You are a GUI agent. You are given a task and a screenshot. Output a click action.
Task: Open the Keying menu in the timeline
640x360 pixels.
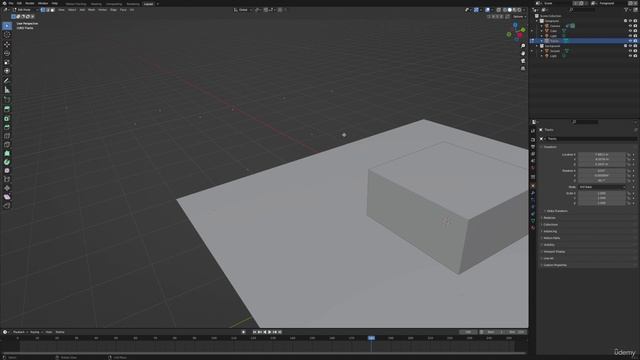click(35, 332)
